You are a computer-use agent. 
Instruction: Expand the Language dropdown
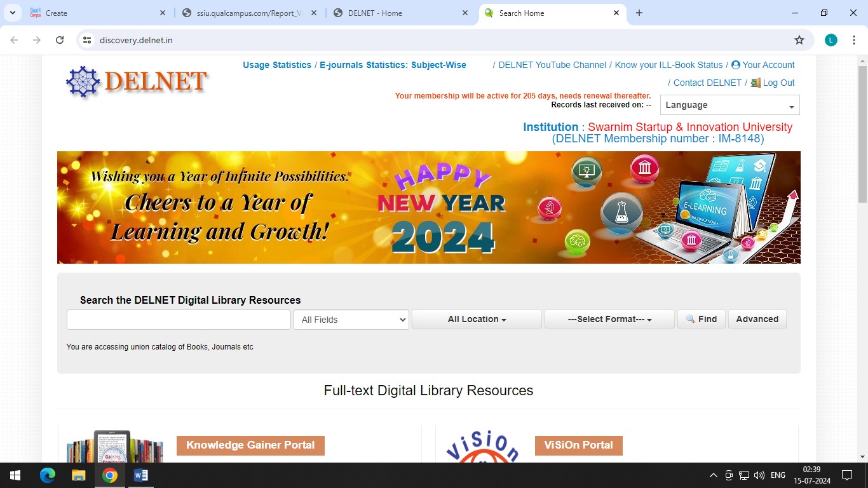pos(730,105)
